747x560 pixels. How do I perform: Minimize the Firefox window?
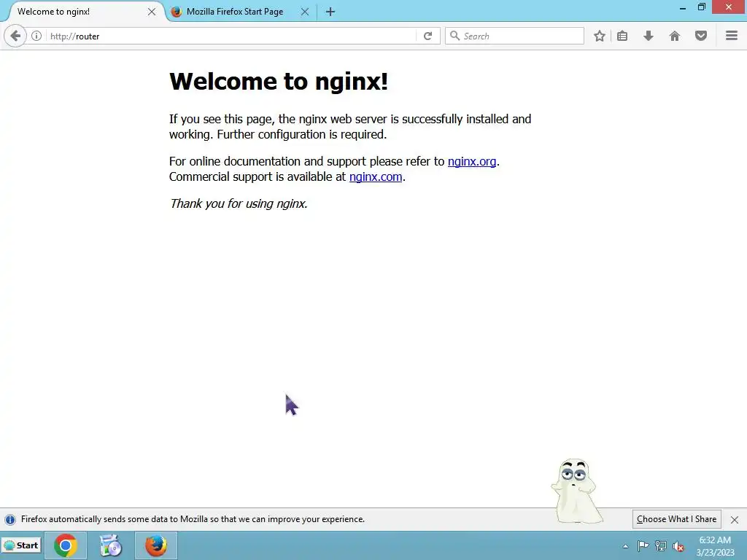point(682,7)
